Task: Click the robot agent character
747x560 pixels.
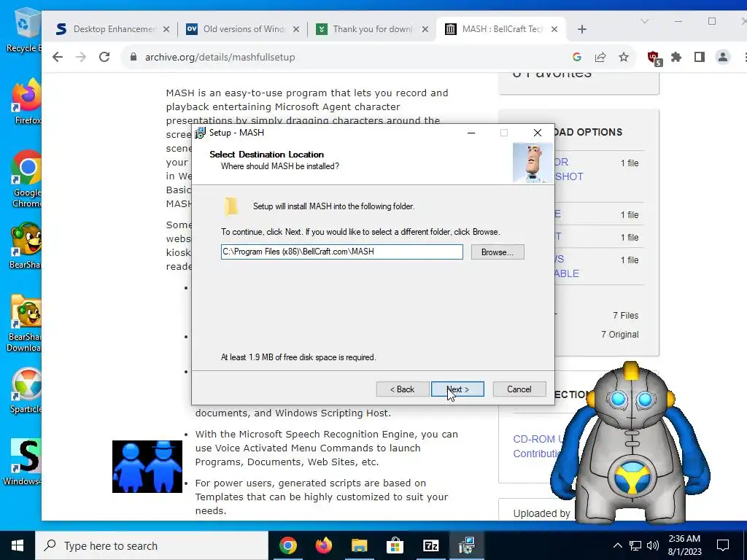Action: click(x=631, y=443)
